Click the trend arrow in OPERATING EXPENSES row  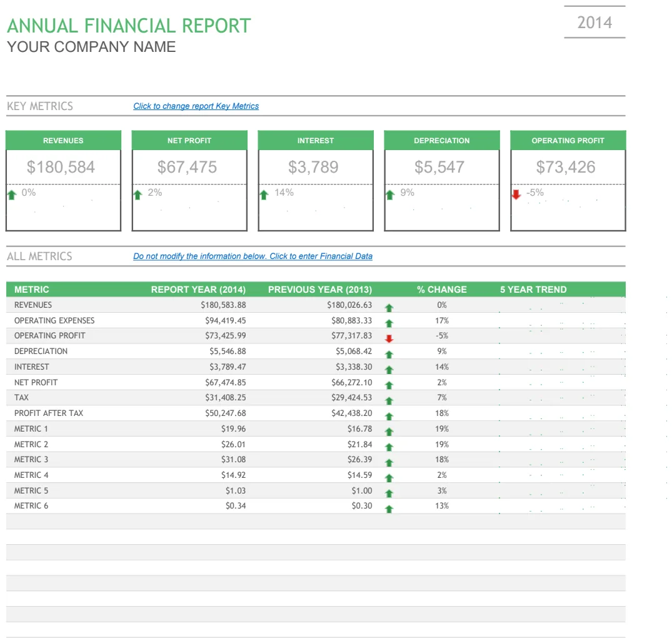(389, 323)
